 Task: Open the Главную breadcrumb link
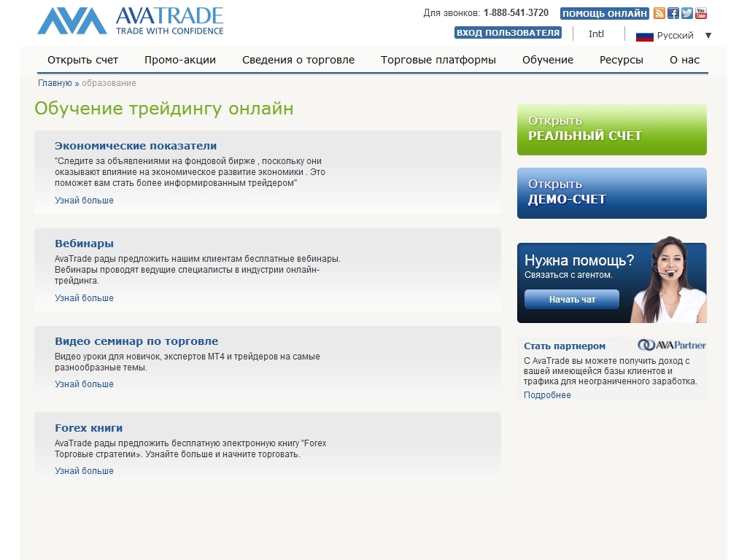[55, 83]
